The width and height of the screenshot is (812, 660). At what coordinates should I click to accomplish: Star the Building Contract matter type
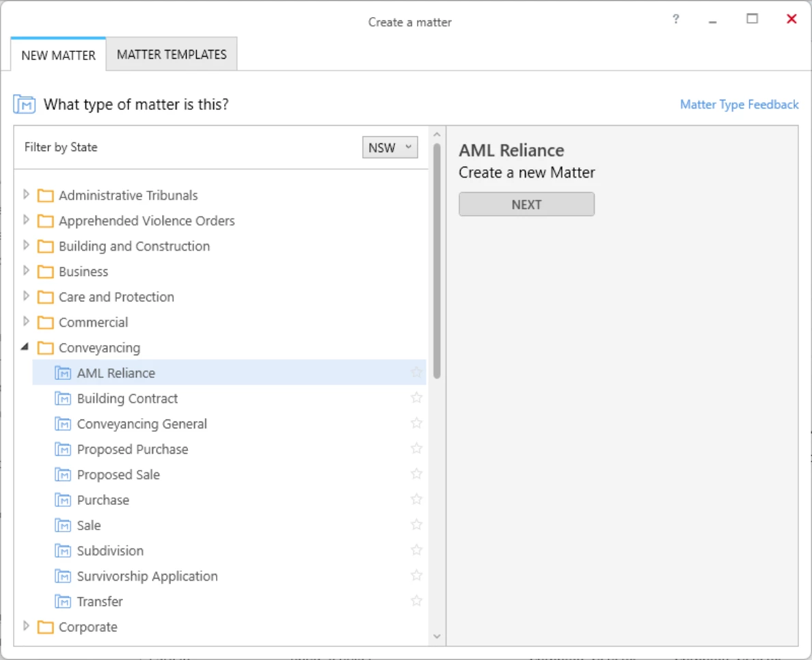416,398
